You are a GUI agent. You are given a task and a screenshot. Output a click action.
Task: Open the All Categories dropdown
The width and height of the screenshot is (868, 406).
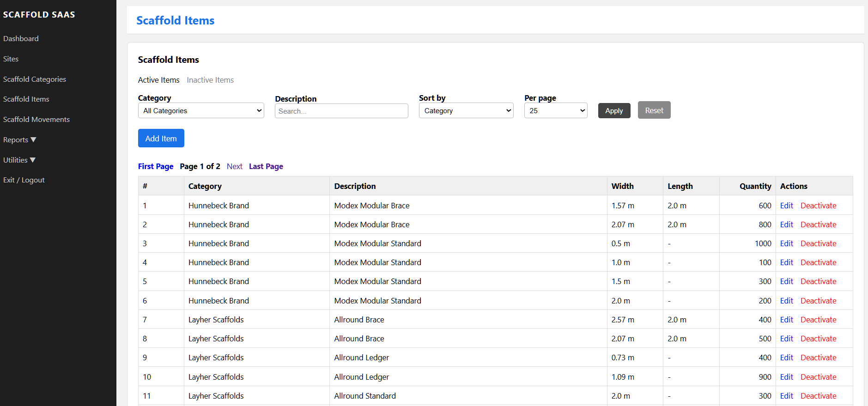pyautogui.click(x=201, y=111)
